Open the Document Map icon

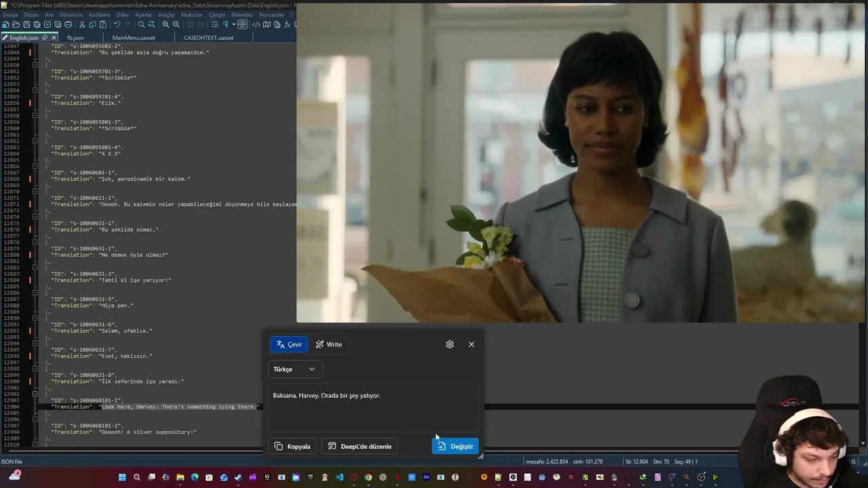(x=267, y=24)
